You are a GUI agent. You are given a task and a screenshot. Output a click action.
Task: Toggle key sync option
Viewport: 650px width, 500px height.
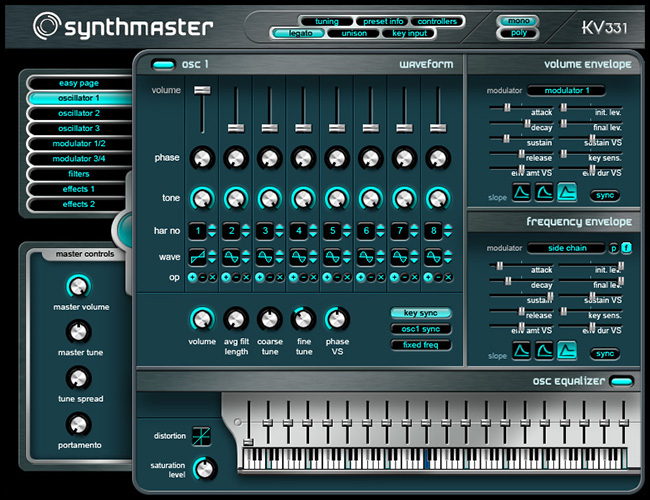click(421, 313)
